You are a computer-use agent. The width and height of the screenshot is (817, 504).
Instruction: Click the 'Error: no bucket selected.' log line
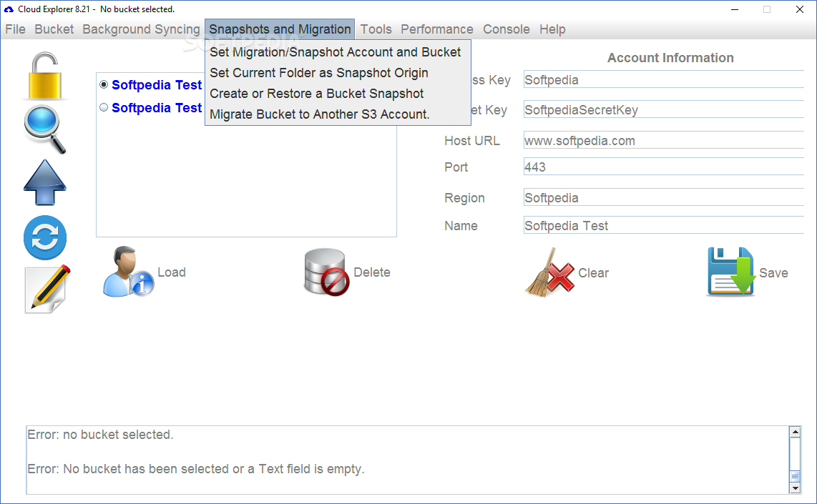coord(101,435)
